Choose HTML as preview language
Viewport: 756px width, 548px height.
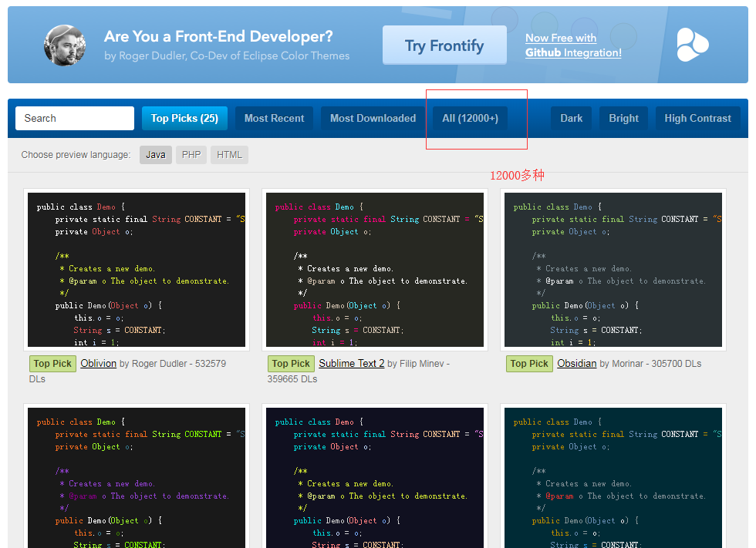[x=230, y=155]
